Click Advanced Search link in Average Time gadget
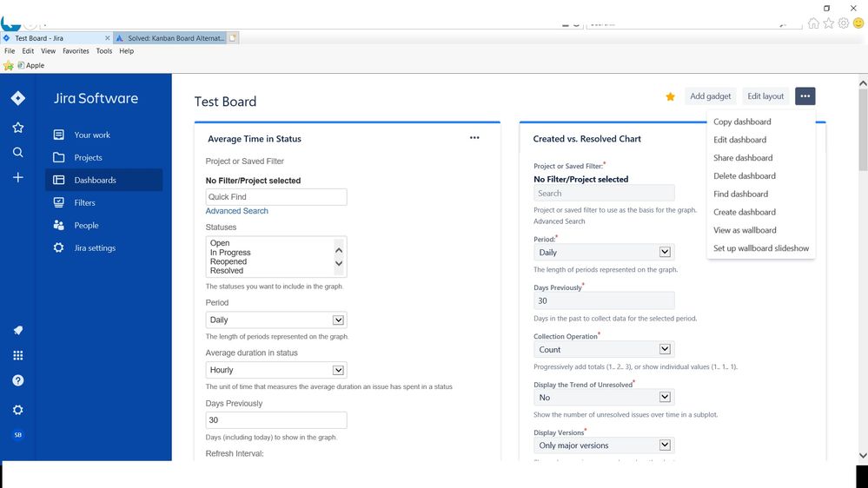Viewport: 868px width, 488px height. [237, 211]
